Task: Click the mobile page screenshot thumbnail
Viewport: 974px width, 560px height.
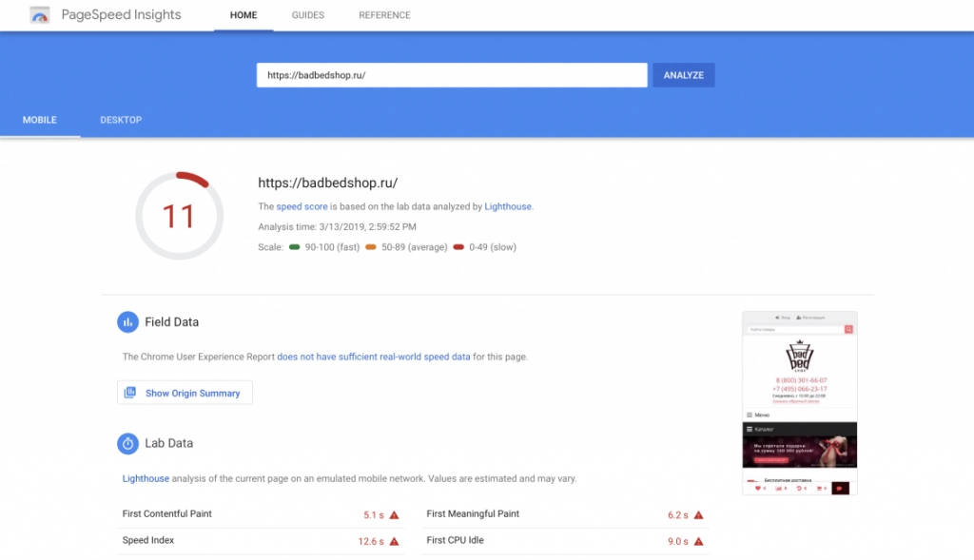Action: tap(799, 403)
